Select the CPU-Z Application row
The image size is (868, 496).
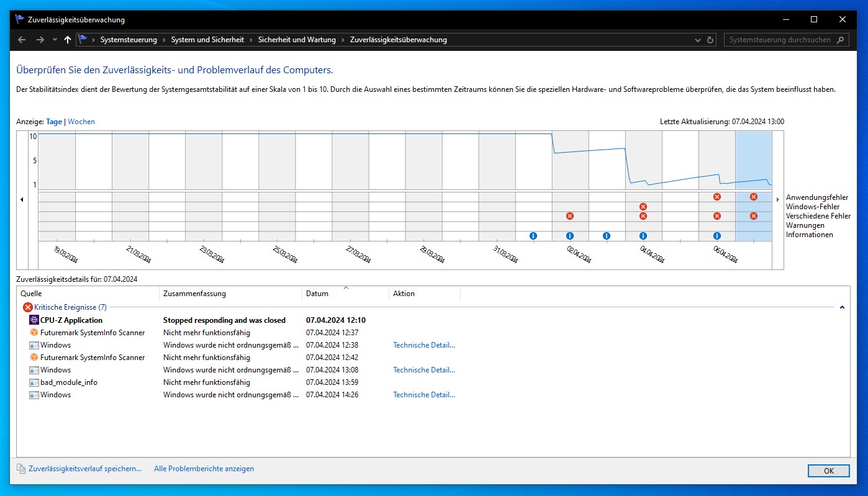433,320
